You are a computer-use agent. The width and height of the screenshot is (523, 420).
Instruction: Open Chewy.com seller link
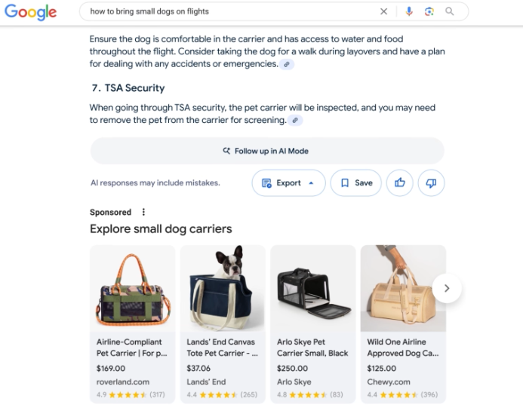[x=387, y=382]
